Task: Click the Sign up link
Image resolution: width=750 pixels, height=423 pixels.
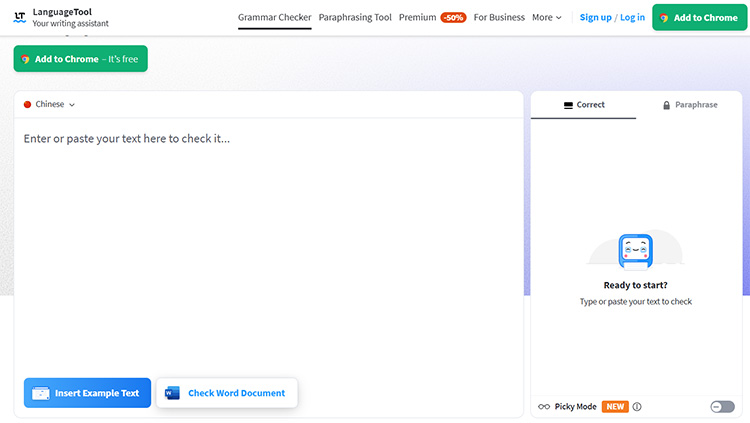Action: (596, 18)
